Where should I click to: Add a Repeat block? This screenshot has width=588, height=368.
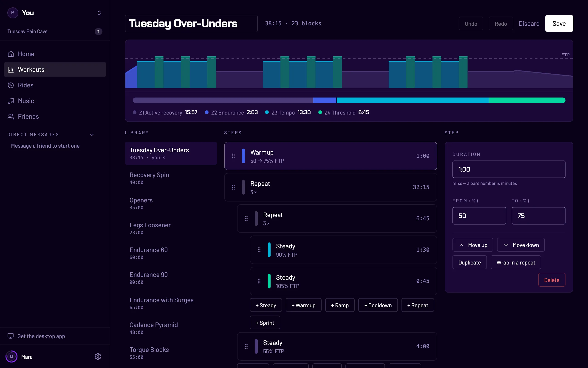[418, 305]
